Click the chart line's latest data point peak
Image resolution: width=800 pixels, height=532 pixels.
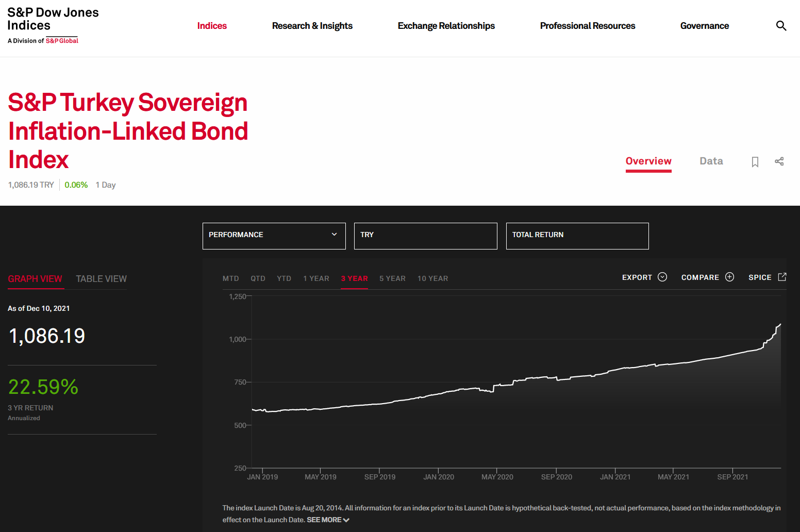click(780, 324)
